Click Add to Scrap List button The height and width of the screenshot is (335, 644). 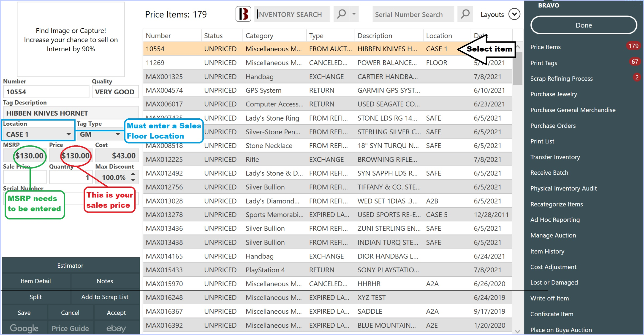coord(105,297)
